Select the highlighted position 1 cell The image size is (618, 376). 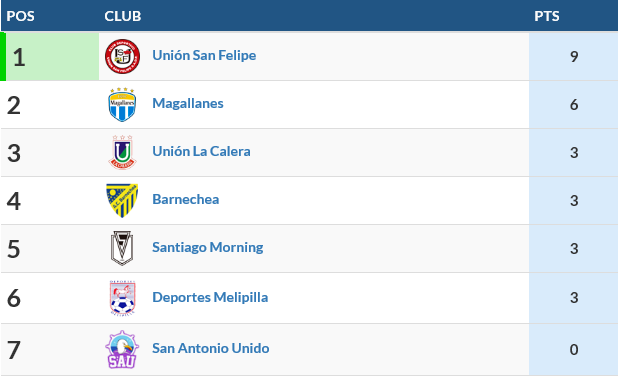pyautogui.click(x=52, y=57)
